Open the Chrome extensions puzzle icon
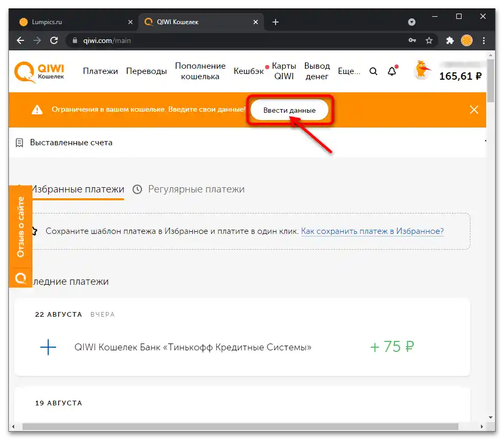 [x=450, y=40]
